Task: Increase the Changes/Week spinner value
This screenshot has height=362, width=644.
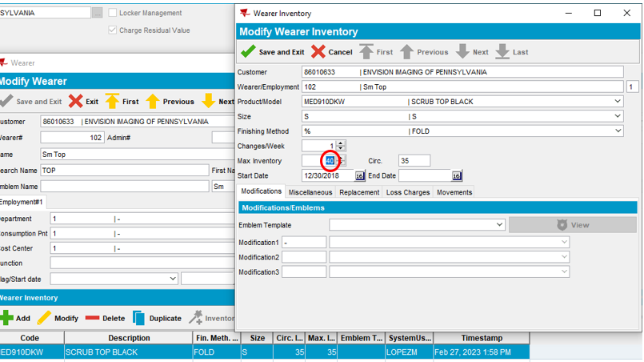Action: [x=341, y=143]
